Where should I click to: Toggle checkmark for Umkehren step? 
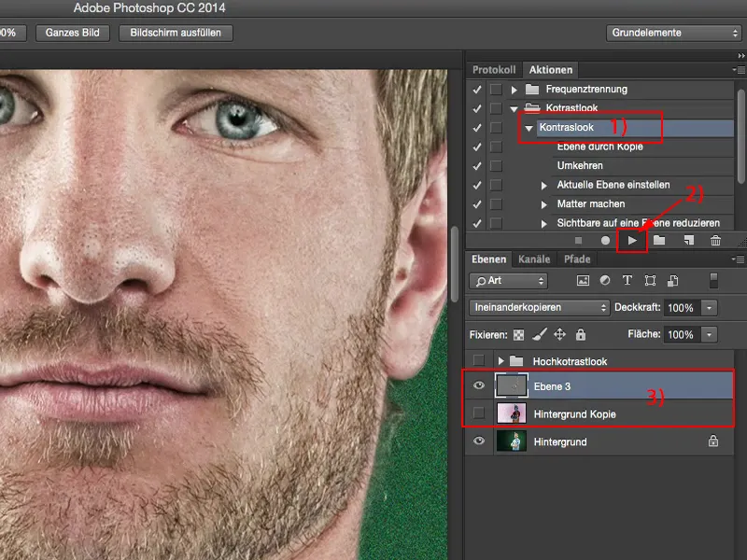(x=477, y=166)
